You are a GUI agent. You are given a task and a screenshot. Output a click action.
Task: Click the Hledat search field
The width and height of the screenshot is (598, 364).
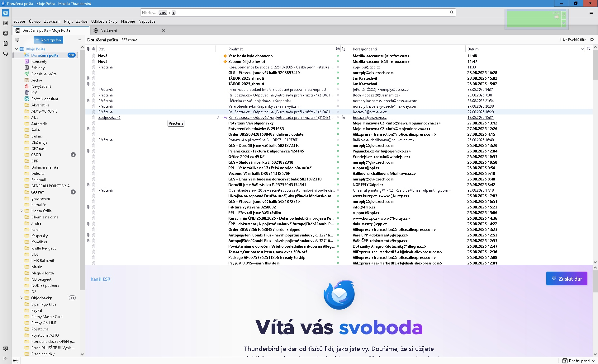tap(280, 12)
